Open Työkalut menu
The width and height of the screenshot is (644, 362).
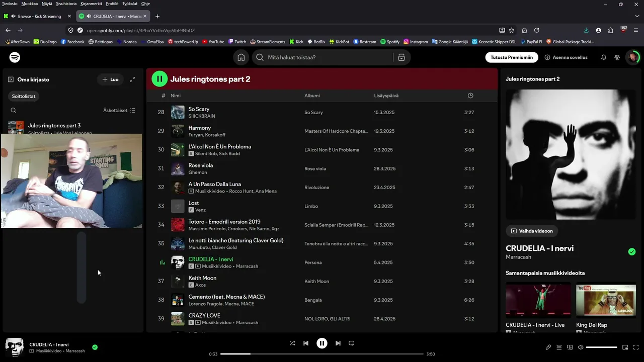coord(130,4)
